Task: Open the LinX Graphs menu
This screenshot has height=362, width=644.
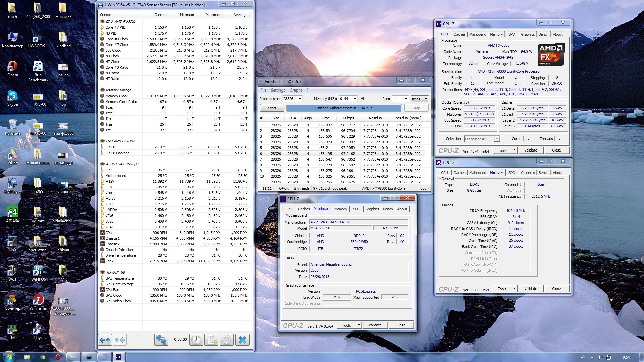Action: click(x=296, y=90)
